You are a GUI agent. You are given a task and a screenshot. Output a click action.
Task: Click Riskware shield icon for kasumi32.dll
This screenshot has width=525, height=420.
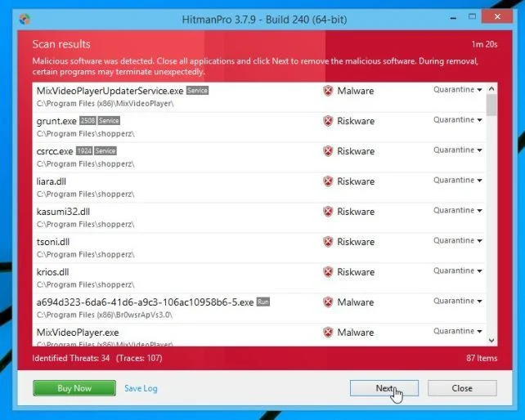click(x=328, y=211)
